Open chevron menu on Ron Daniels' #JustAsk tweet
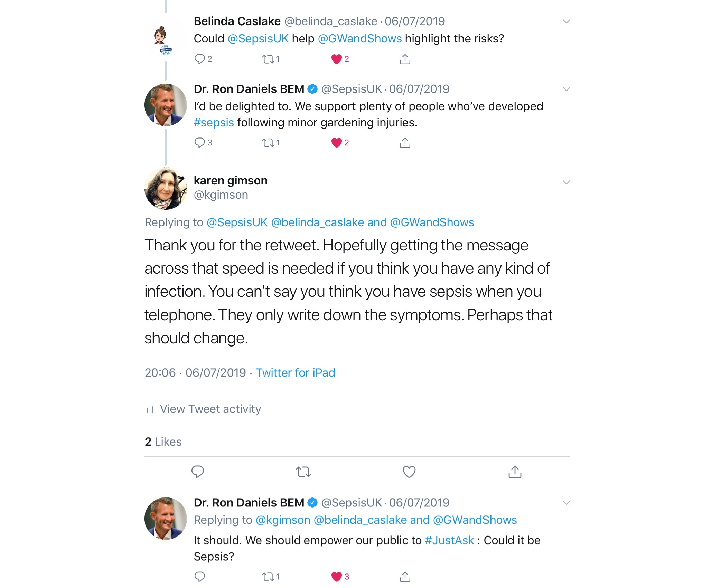 (x=566, y=502)
